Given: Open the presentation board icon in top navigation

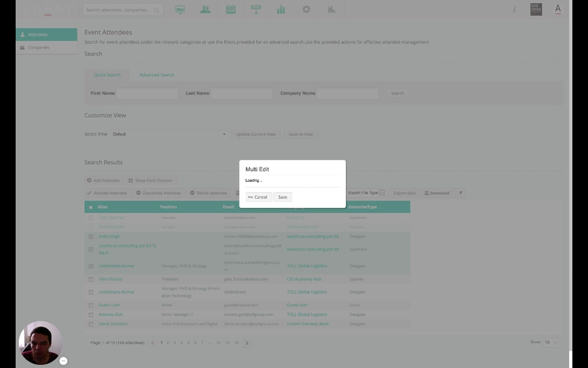Looking at the screenshot, I should point(180,10).
